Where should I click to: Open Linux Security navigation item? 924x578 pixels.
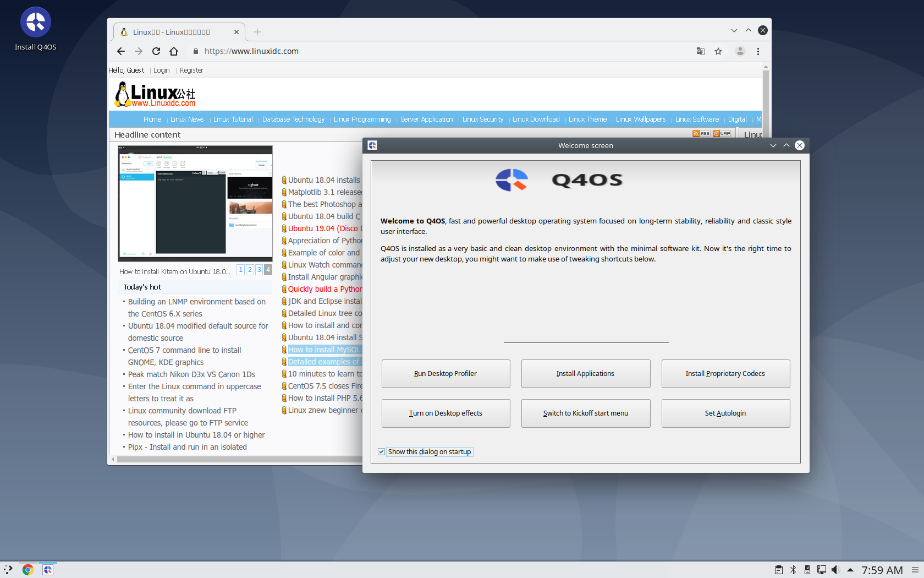(x=483, y=119)
